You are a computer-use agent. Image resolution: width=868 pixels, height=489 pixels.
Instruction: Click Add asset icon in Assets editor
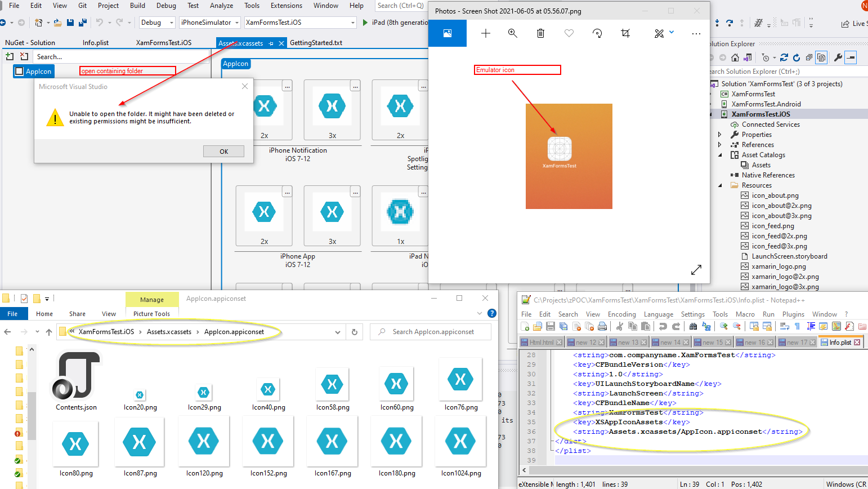(x=10, y=56)
